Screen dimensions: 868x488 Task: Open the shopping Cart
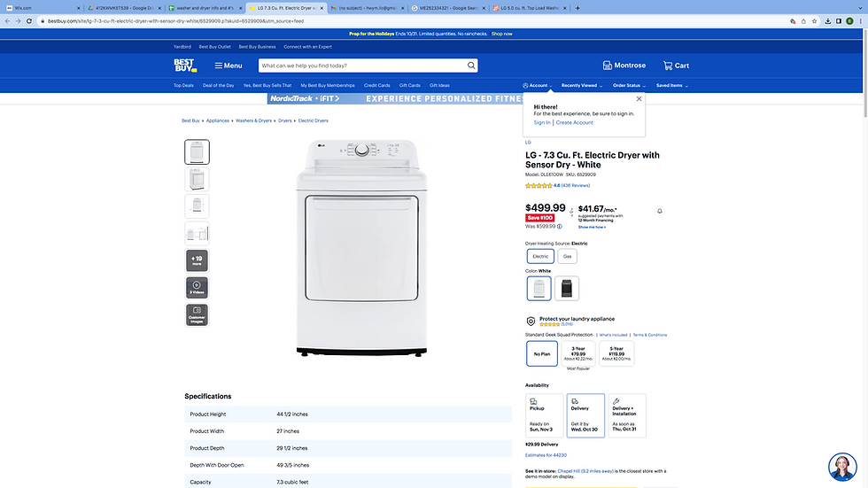click(x=676, y=66)
